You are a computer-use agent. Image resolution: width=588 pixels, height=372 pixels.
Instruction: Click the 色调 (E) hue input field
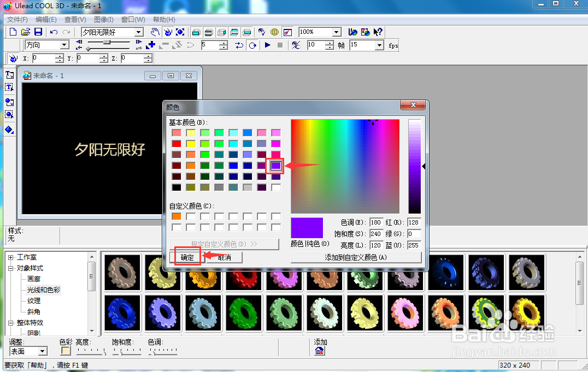376,222
